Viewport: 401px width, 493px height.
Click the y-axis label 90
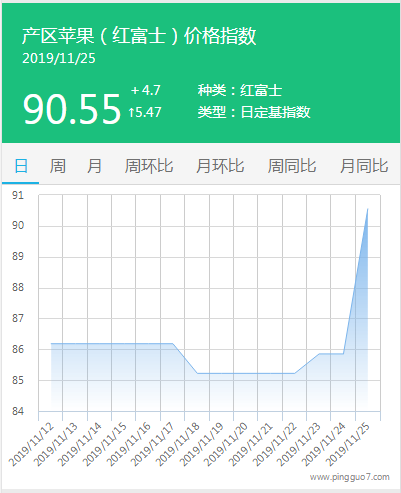pos(18,226)
